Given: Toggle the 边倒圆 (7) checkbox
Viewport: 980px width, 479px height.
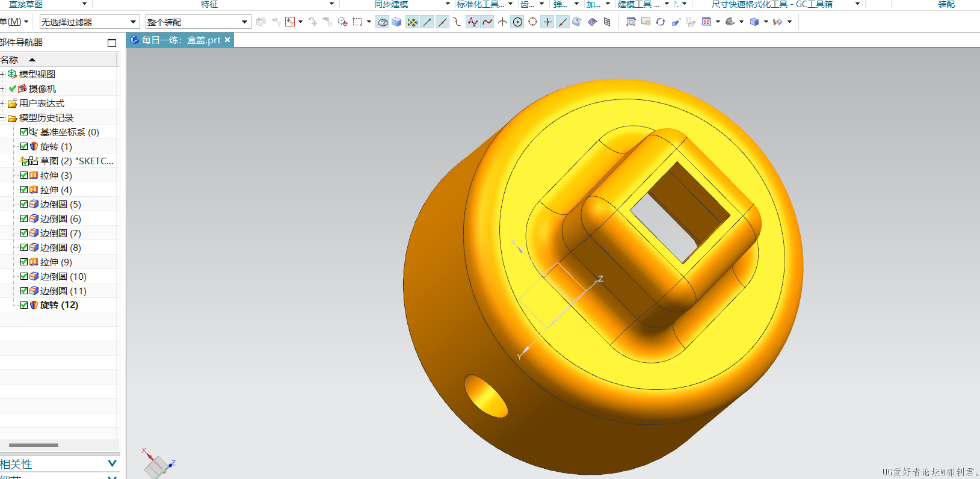Looking at the screenshot, I should coord(24,233).
